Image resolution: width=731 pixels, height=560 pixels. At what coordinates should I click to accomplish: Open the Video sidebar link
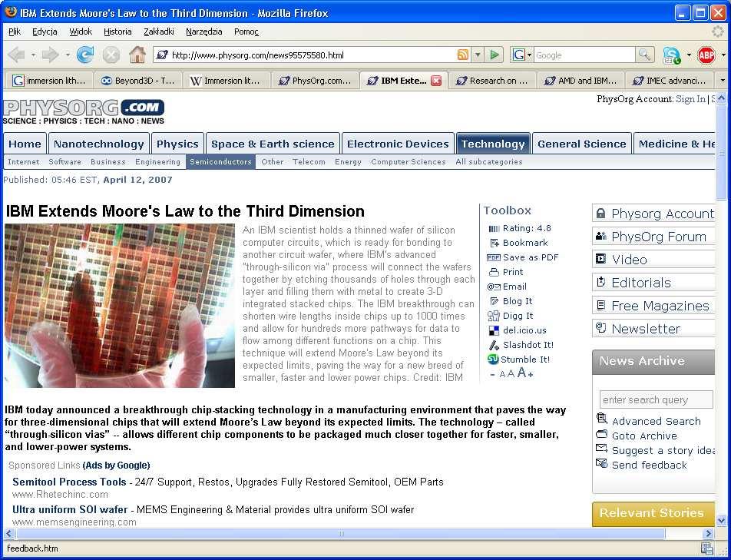[653, 260]
